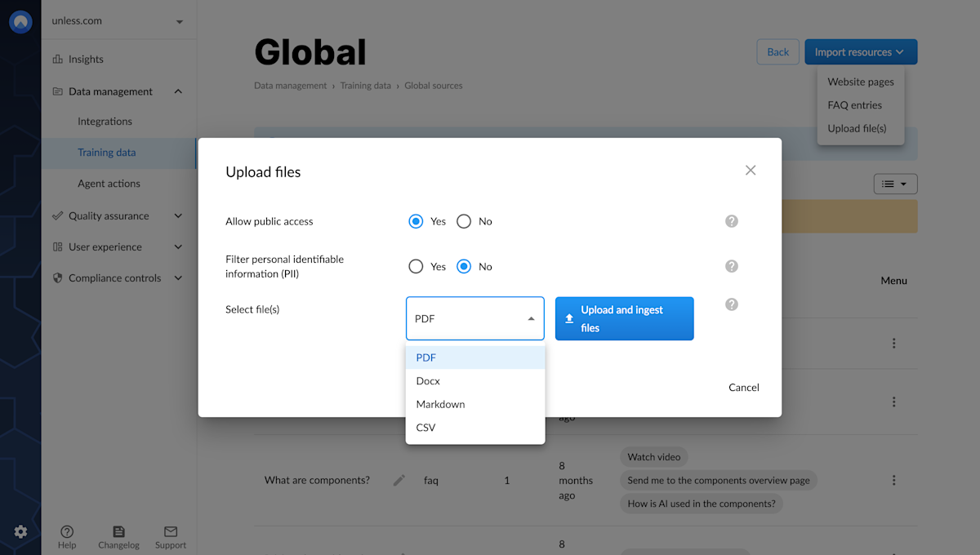
Task: Open Help using the question mark icon
Action: (x=67, y=531)
